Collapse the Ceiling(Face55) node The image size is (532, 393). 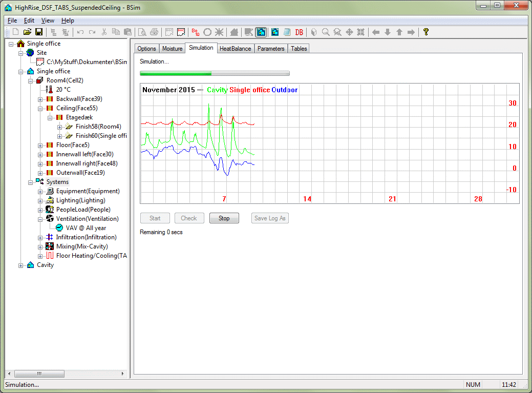40,109
